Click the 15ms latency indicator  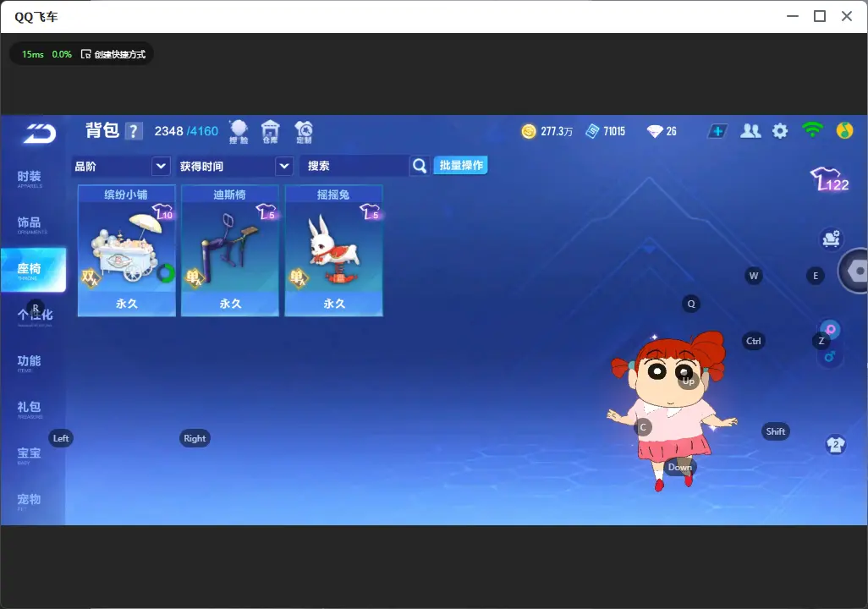click(33, 54)
